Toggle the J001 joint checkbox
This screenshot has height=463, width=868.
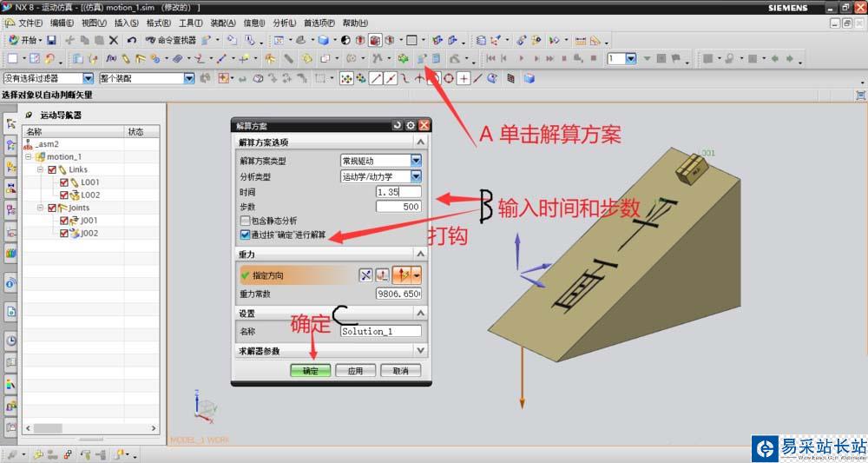pyautogui.click(x=63, y=221)
